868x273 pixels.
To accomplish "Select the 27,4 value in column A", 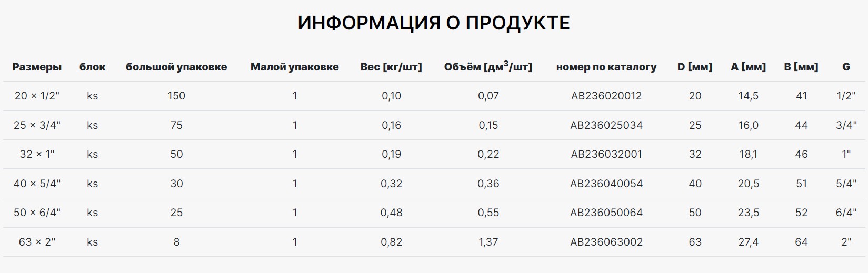I will coord(748,242).
